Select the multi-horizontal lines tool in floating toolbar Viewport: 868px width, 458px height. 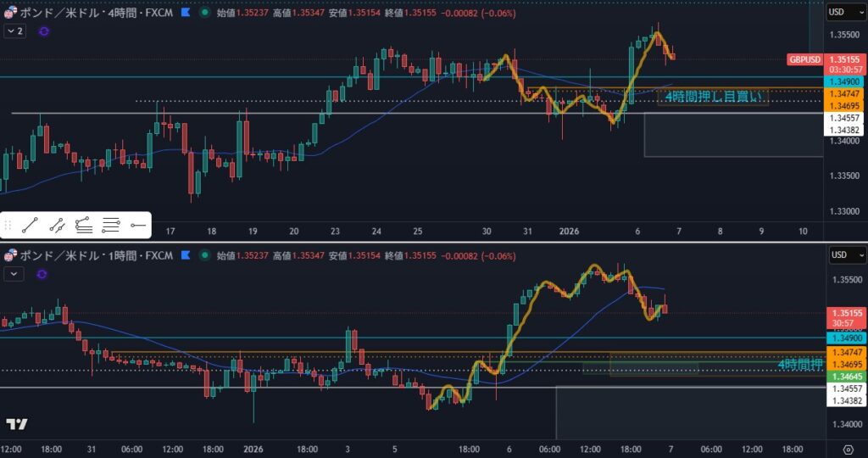click(110, 225)
